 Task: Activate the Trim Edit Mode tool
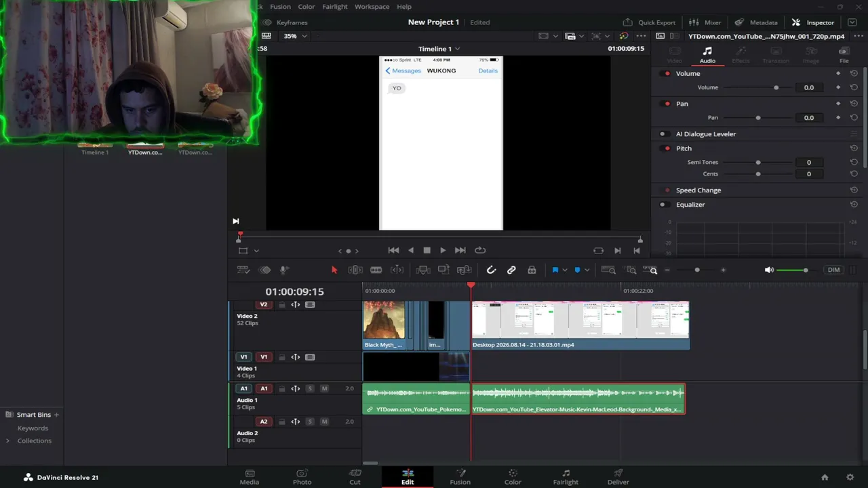tap(355, 270)
